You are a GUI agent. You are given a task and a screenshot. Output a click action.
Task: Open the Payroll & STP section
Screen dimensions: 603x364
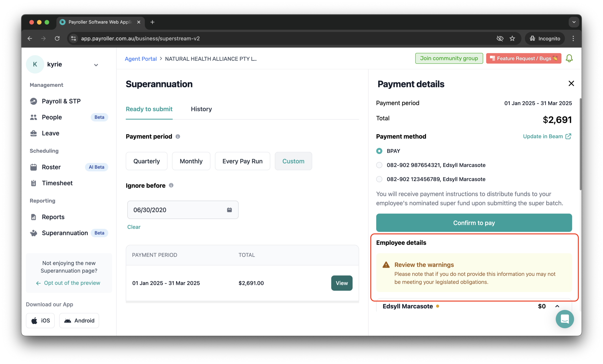tap(34, 101)
